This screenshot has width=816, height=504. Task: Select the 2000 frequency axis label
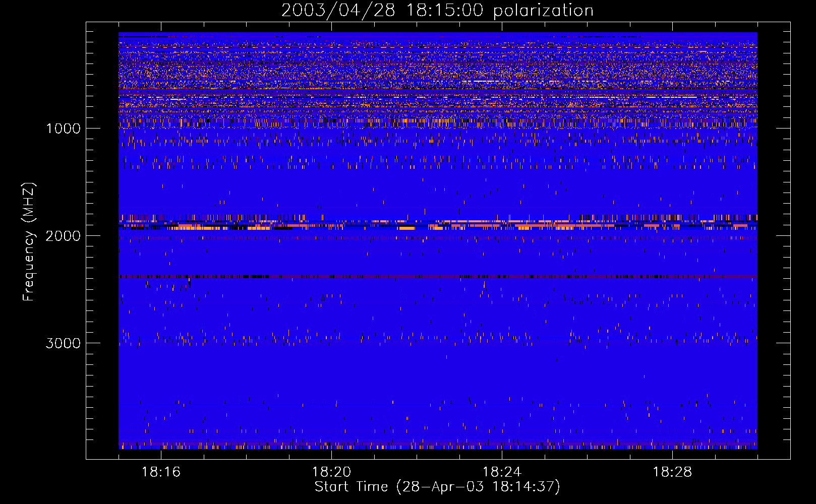pos(63,236)
